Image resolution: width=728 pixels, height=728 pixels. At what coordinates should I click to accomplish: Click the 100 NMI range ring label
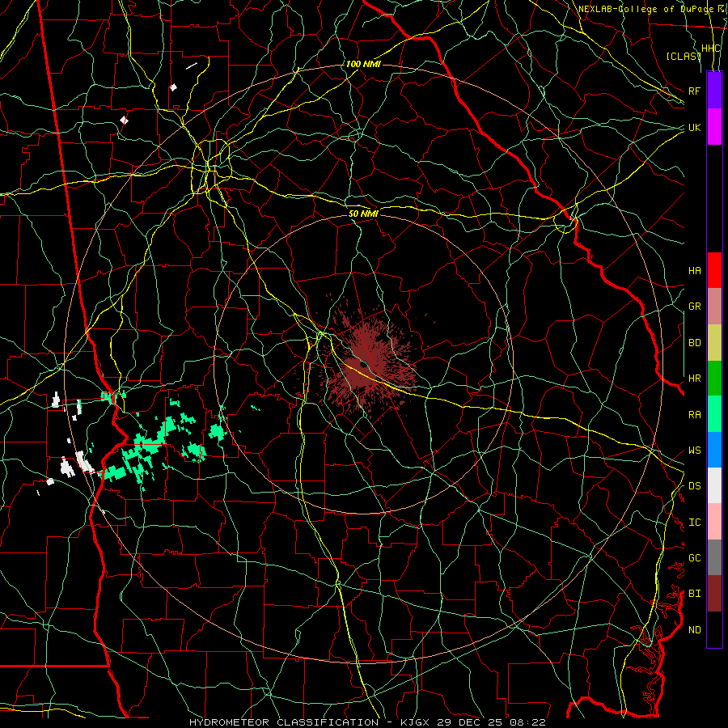[x=363, y=64]
